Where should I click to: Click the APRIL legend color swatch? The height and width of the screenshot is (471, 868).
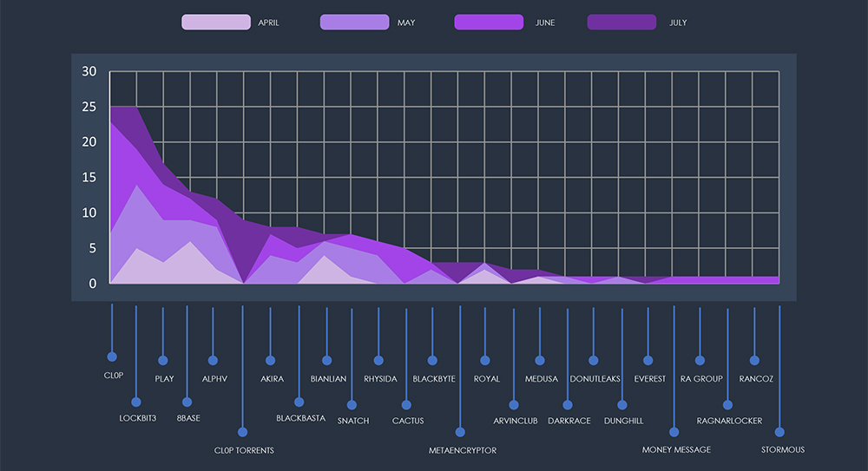point(216,23)
